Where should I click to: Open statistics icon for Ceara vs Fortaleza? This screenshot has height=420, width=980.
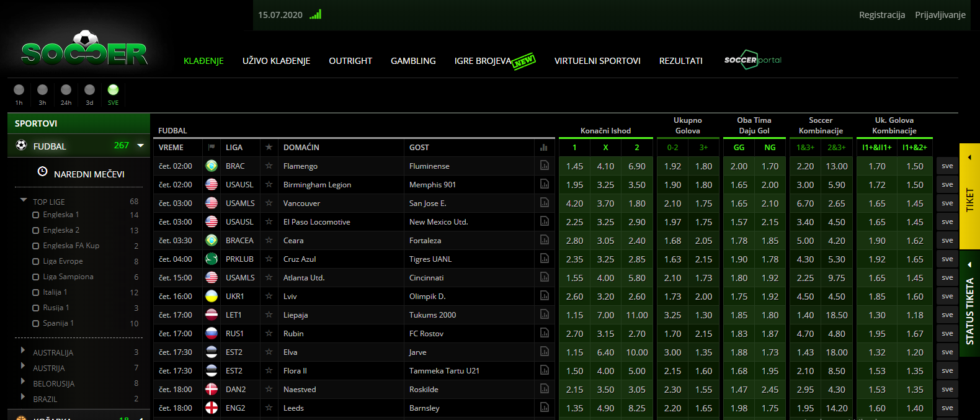544,239
